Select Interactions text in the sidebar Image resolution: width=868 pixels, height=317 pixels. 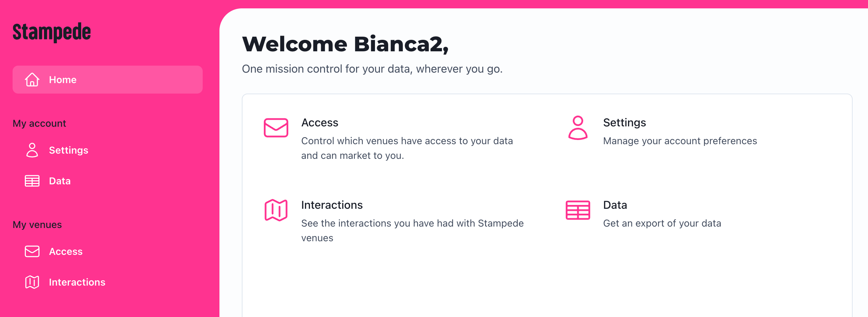pyautogui.click(x=77, y=282)
